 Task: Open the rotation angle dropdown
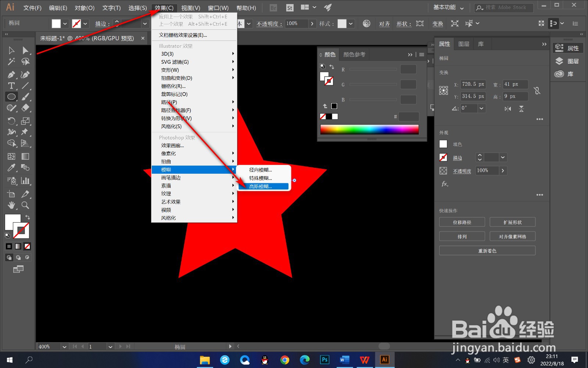tap(481, 108)
